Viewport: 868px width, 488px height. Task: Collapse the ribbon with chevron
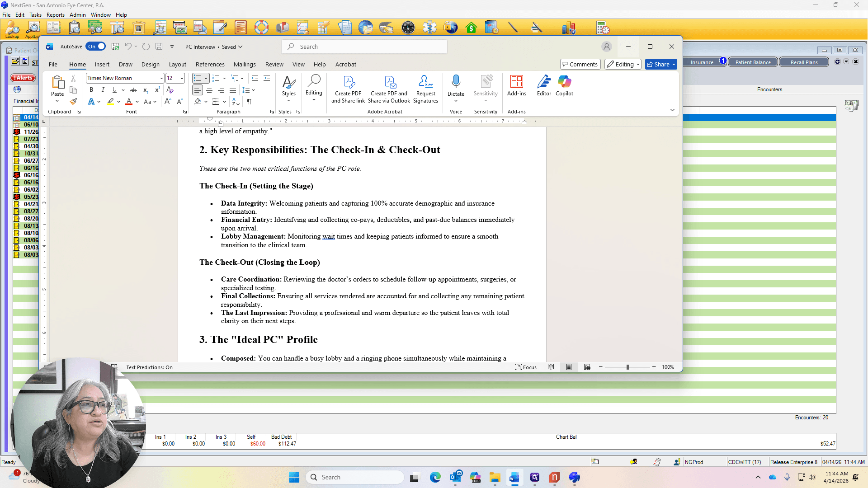point(672,110)
